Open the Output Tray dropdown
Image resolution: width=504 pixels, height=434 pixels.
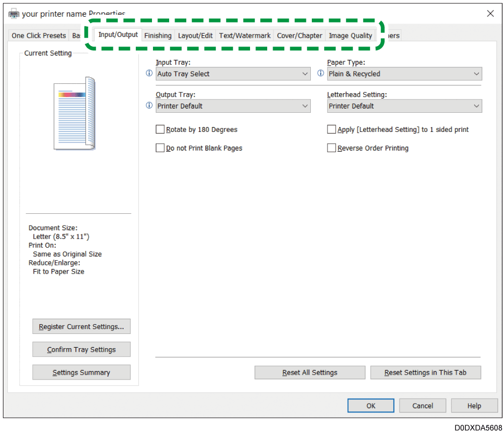tap(233, 106)
